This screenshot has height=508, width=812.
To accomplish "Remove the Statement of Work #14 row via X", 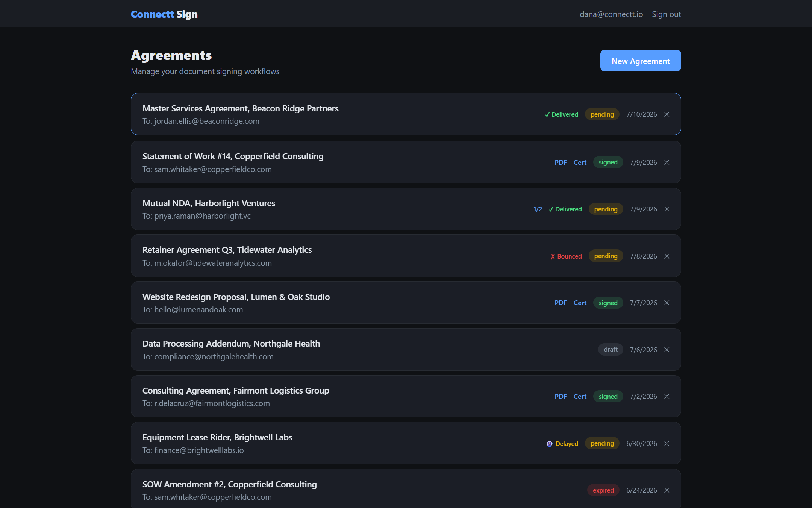I will (667, 162).
